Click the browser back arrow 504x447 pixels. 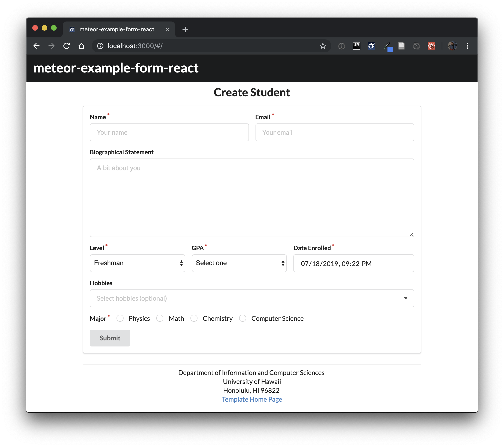click(x=37, y=46)
